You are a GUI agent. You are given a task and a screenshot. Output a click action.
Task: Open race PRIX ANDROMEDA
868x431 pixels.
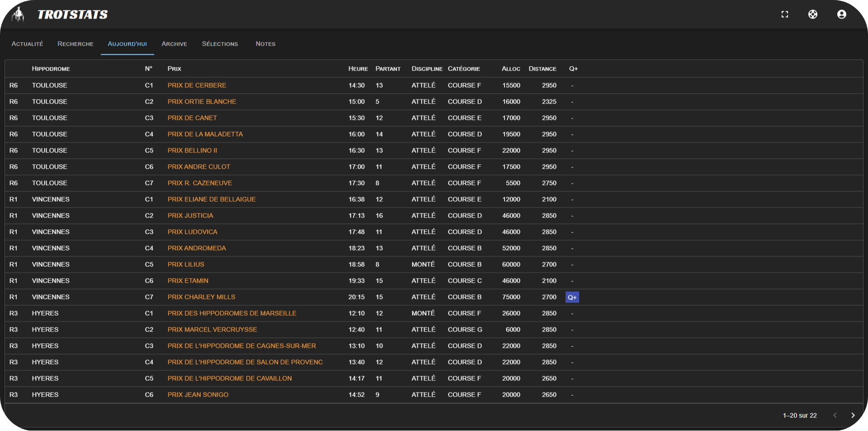point(197,248)
